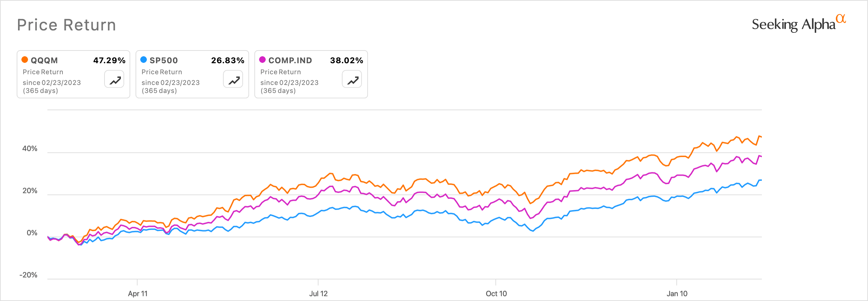The image size is (868, 301).
Task: Click the Apr 11 axis date marker
Action: (138, 294)
